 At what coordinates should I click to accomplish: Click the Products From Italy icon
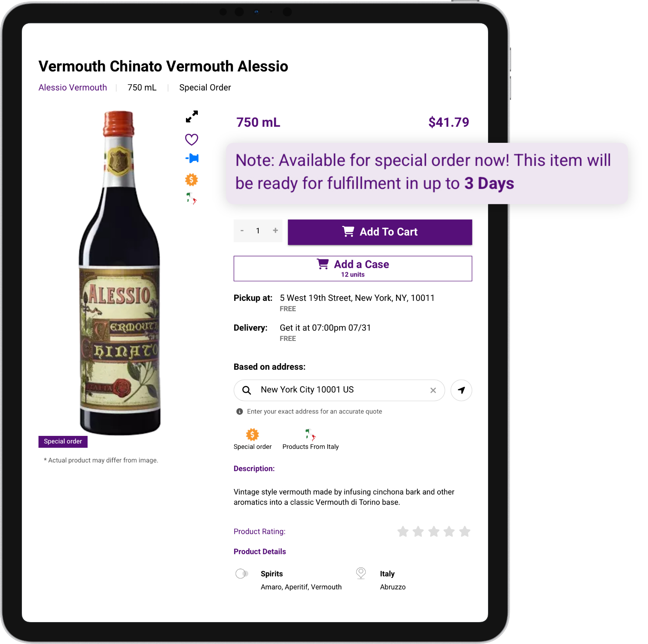pyautogui.click(x=310, y=434)
